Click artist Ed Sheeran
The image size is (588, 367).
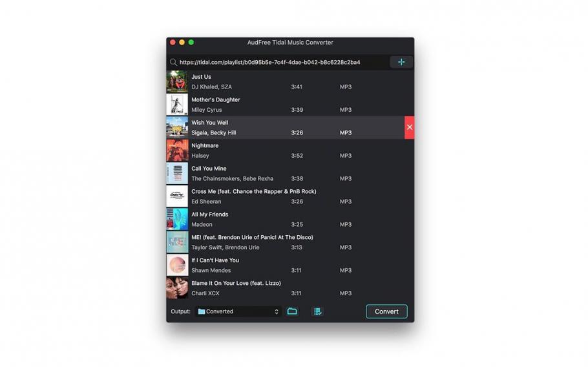pyautogui.click(x=206, y=202)
